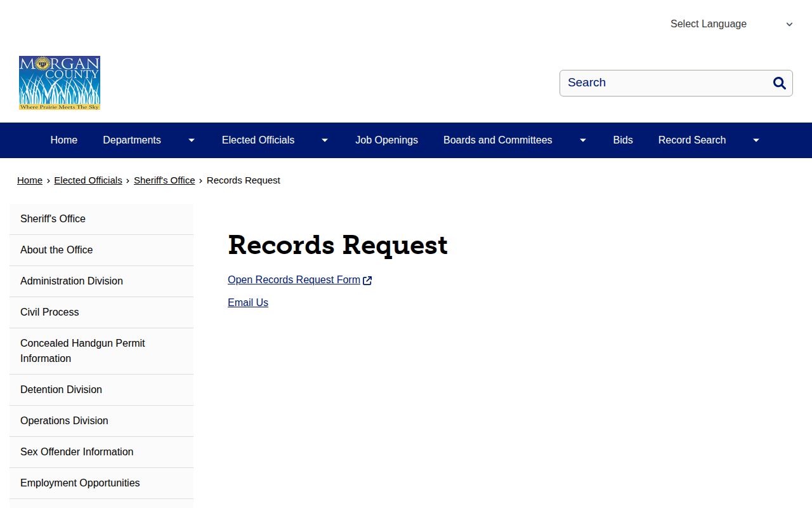Click the Home breadcrumb link
Image resolution: width=812 pixels, height=508 pixels.
[x=30, y=180]
